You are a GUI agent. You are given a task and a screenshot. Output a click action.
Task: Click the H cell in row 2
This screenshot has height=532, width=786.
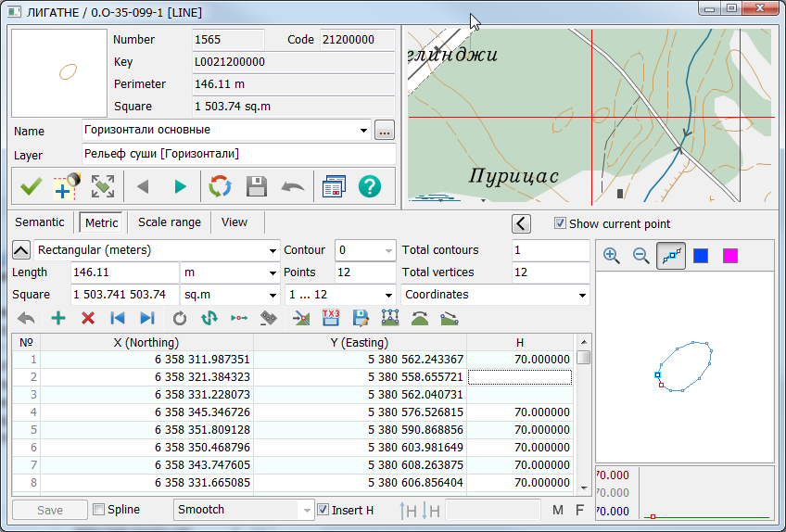coord(519,377)
